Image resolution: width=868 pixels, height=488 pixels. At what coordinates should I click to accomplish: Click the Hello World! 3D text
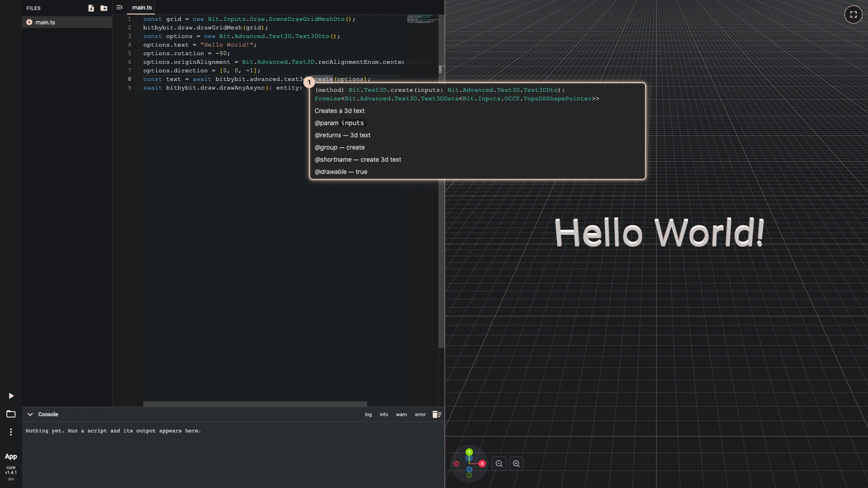(x=659, y=233)
